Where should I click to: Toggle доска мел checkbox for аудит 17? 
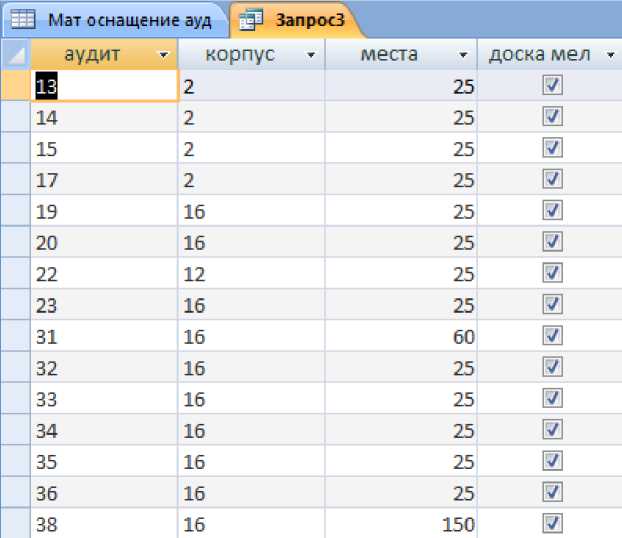tap(553, 179)
